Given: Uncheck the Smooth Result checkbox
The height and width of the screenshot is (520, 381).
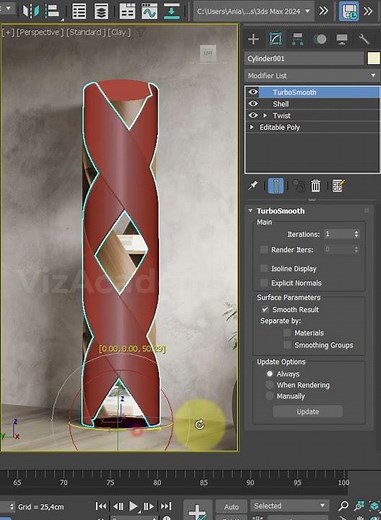Looking at the screenshot, I should click(265, 309).
